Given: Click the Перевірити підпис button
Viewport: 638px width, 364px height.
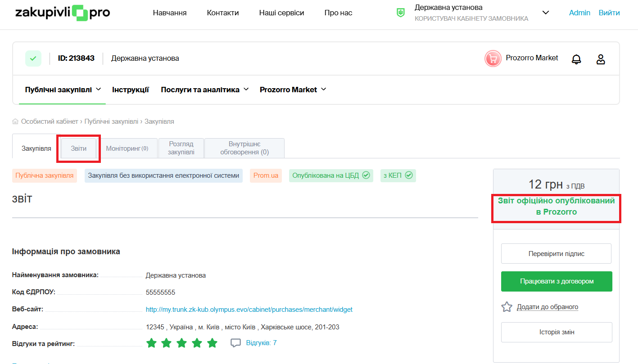Looking at the screenshot, I should (x=556, y=254).
